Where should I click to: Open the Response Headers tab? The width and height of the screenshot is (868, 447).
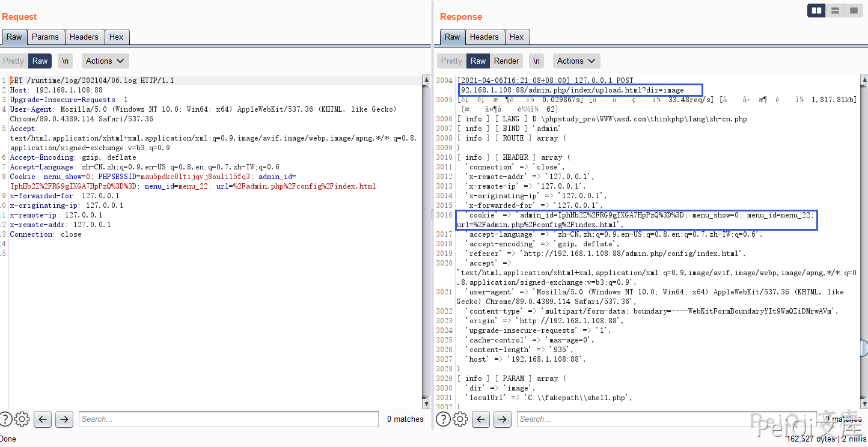click(x=484, y=37)
